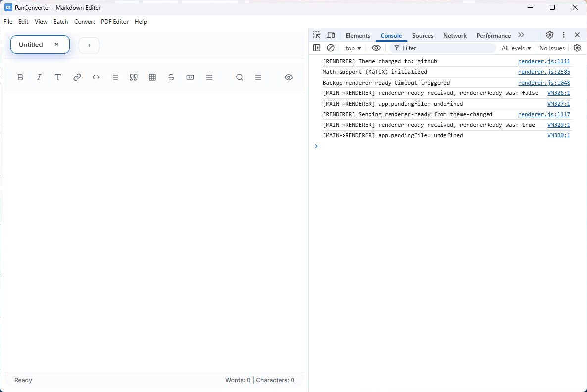The height and width of the screenshot is (392, 587).
Task: Create live expression with console eye icon
Action: [x=376, y=48]
